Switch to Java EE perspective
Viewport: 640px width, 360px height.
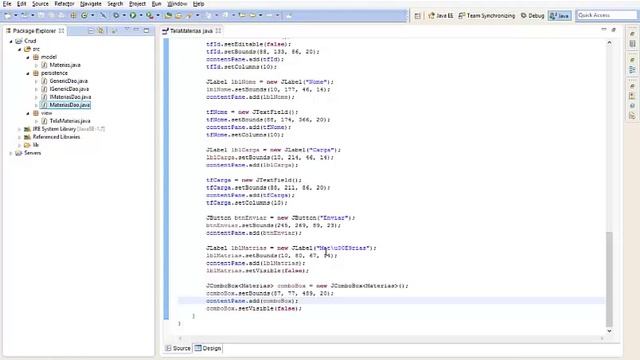(440, 16)
